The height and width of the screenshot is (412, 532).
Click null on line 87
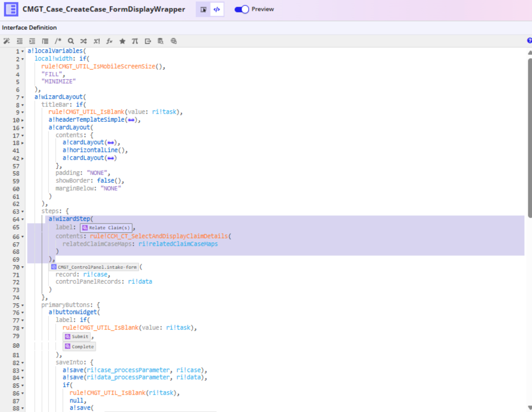tap(76, 400)
